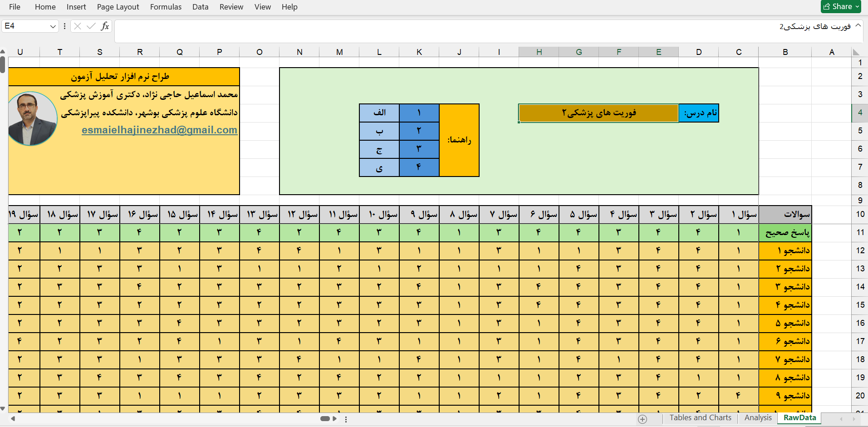Click the author's profile photo
The height and width of the screenshot is (427, 868).
tap(32, 118)
